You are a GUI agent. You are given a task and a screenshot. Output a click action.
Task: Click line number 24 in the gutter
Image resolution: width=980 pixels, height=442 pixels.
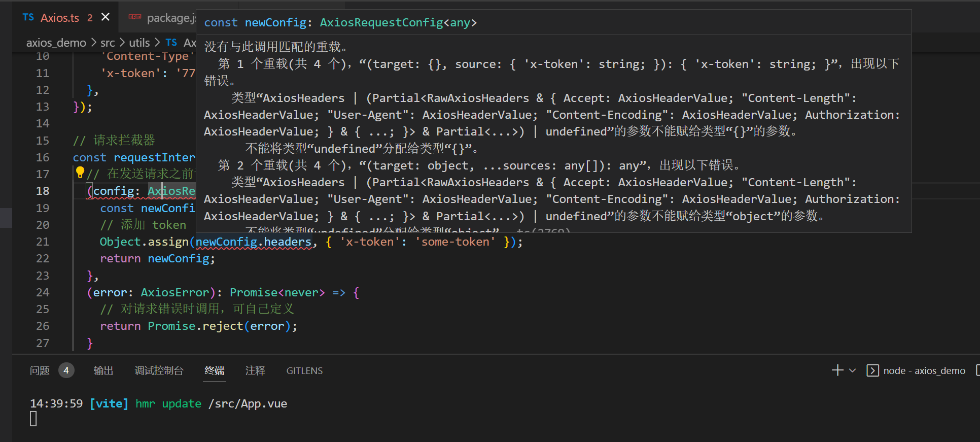pos(43,292)
